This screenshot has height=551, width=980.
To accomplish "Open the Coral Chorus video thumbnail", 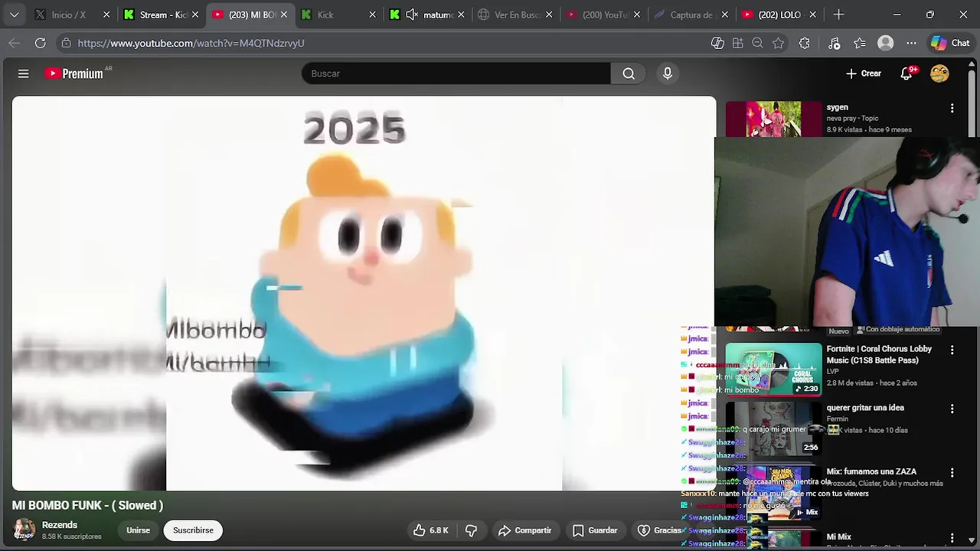I will pos(773,369).
